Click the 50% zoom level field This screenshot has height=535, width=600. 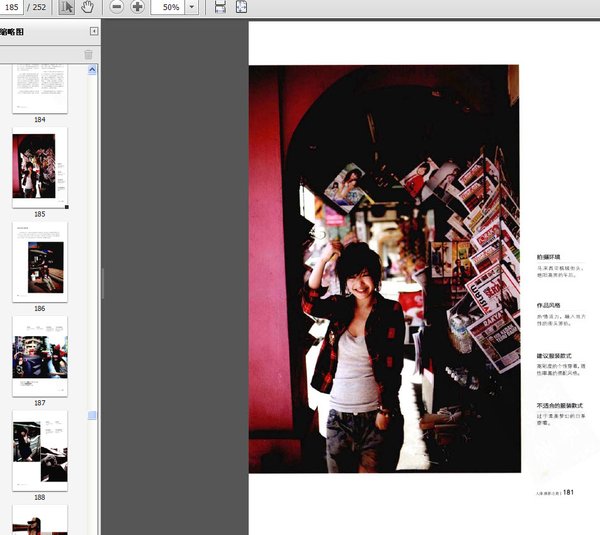point(168,7)
